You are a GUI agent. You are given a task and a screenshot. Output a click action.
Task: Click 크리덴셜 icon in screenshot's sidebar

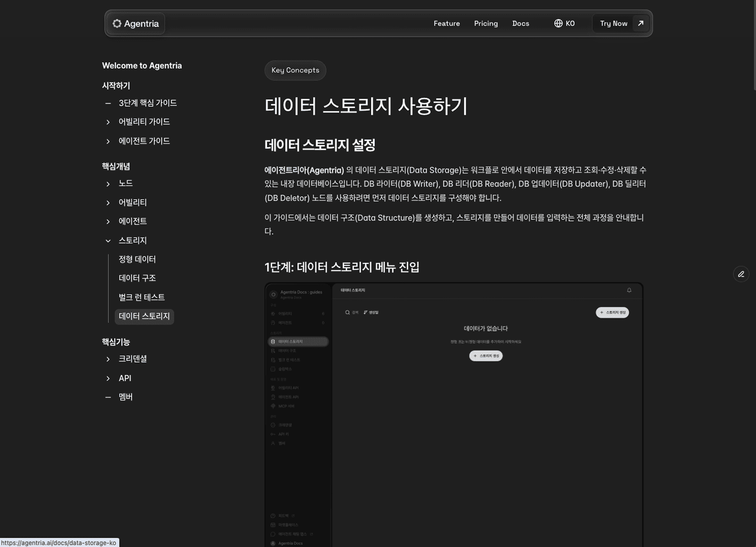pos(273,425)
